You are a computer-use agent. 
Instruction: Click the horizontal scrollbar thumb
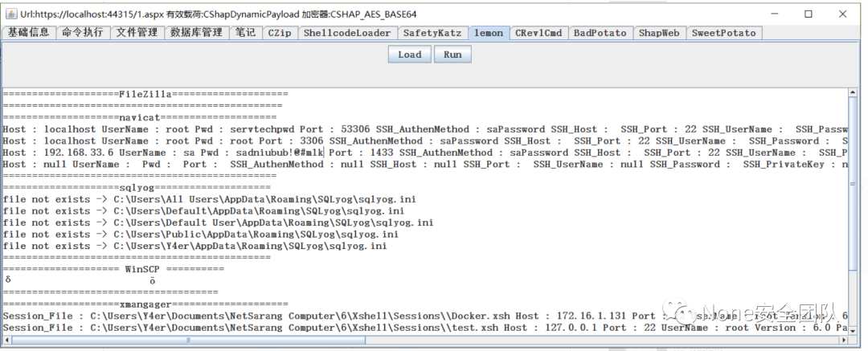coord(188,340)
